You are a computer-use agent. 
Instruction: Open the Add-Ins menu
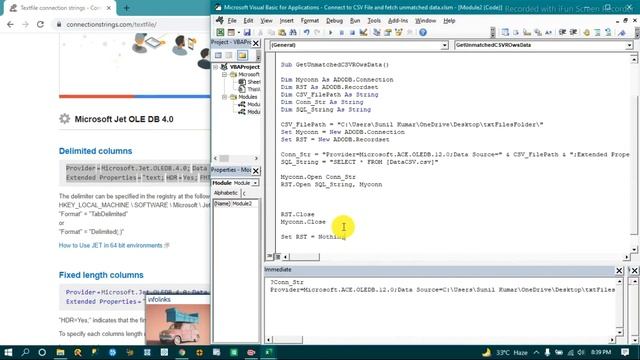click(x=398, y=20)
